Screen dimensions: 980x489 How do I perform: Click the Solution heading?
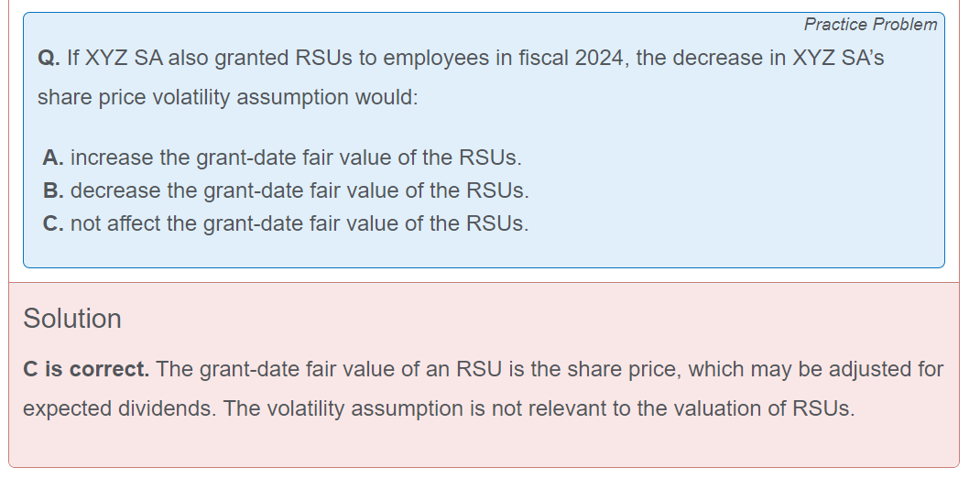click(72, 319)
